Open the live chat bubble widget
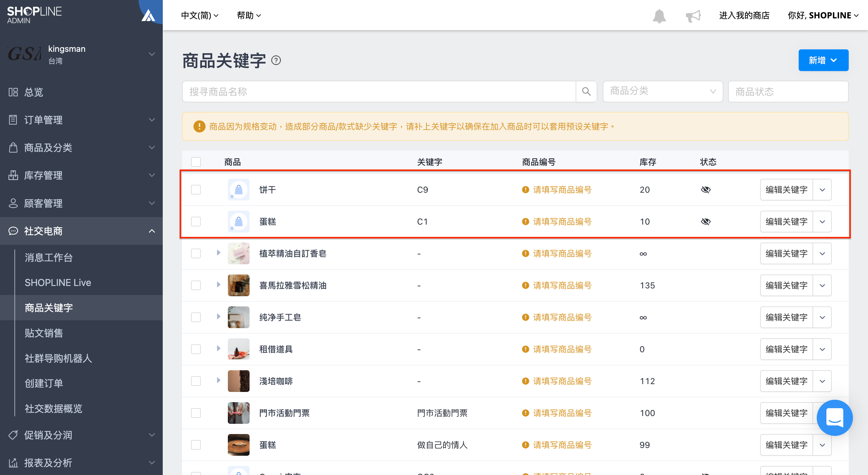 pyautogui.click(x=834, y=418)
